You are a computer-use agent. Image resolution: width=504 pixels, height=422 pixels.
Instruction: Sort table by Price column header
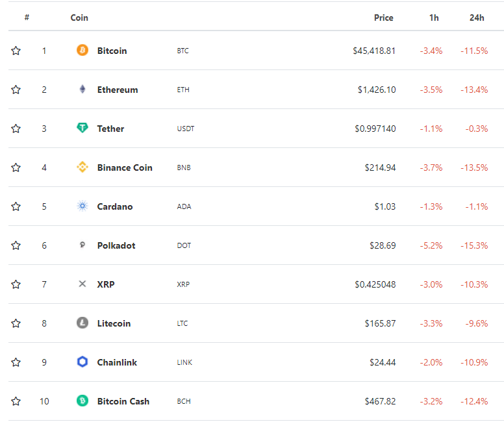tap(383, 18)
